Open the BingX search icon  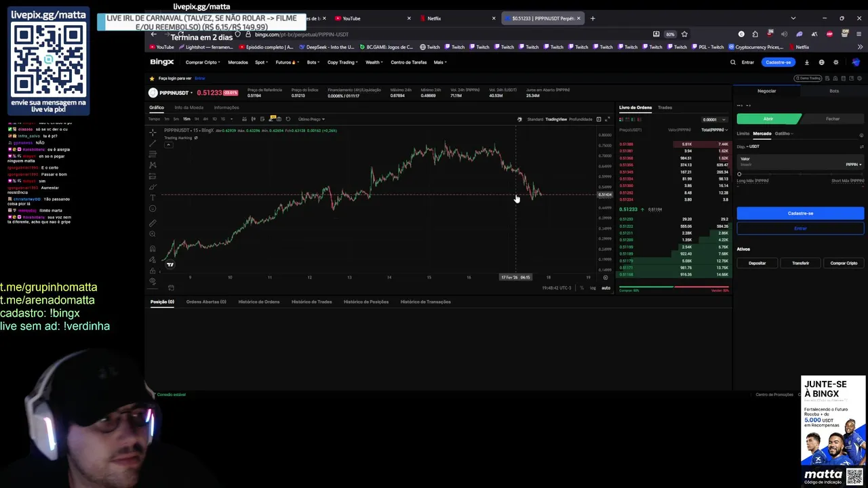pos(733,62)
